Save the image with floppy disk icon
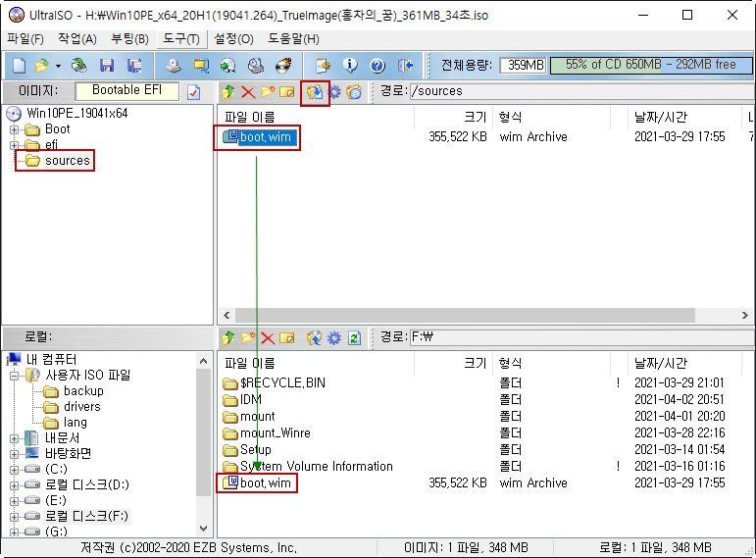This screenshot has width=756, height=558. point(107,65)
